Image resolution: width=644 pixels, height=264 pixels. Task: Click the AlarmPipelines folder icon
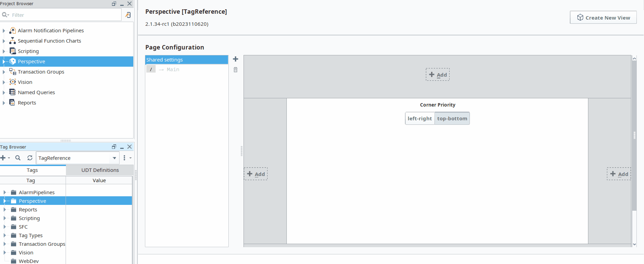14,192
